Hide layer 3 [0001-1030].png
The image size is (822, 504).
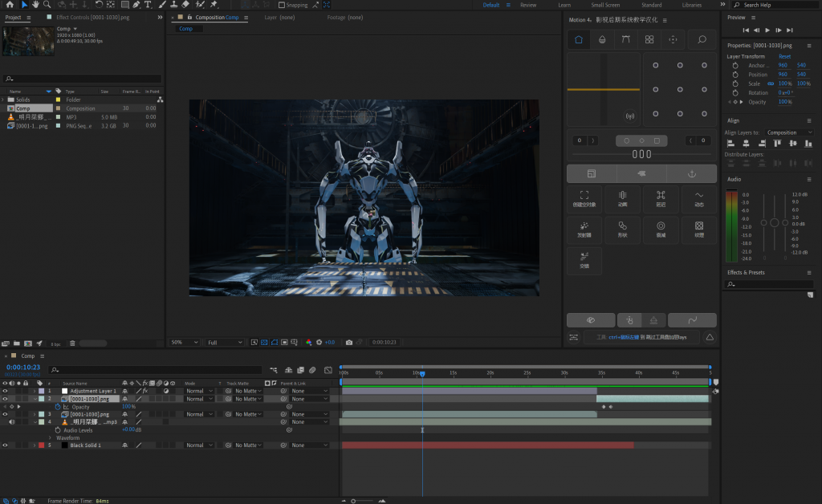point(6,414)
